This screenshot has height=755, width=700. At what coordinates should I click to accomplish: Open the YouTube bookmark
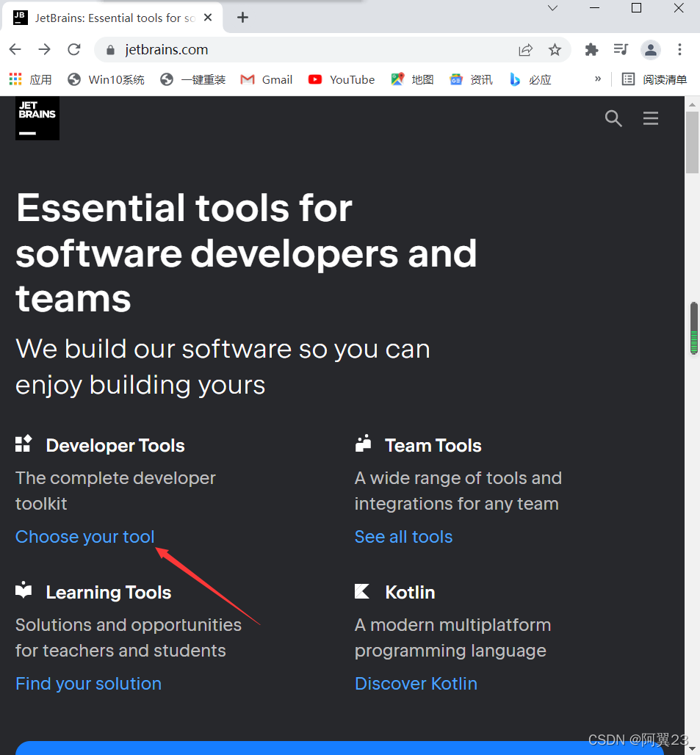pos(342,79)
